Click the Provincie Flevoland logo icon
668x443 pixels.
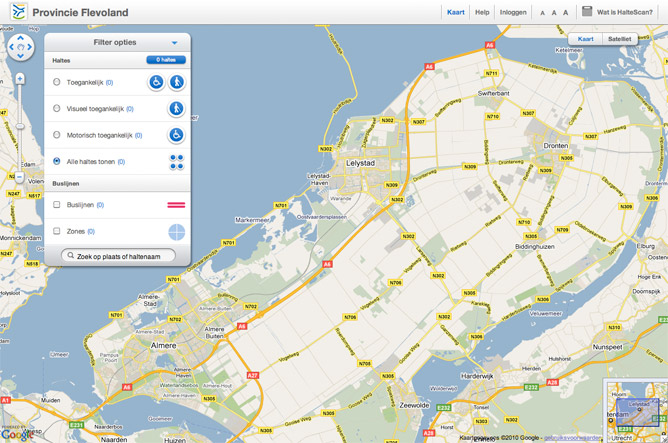coord(18,12)
